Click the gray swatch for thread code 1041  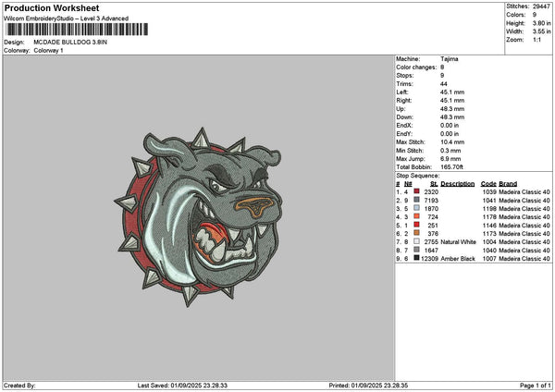[416, 200]
